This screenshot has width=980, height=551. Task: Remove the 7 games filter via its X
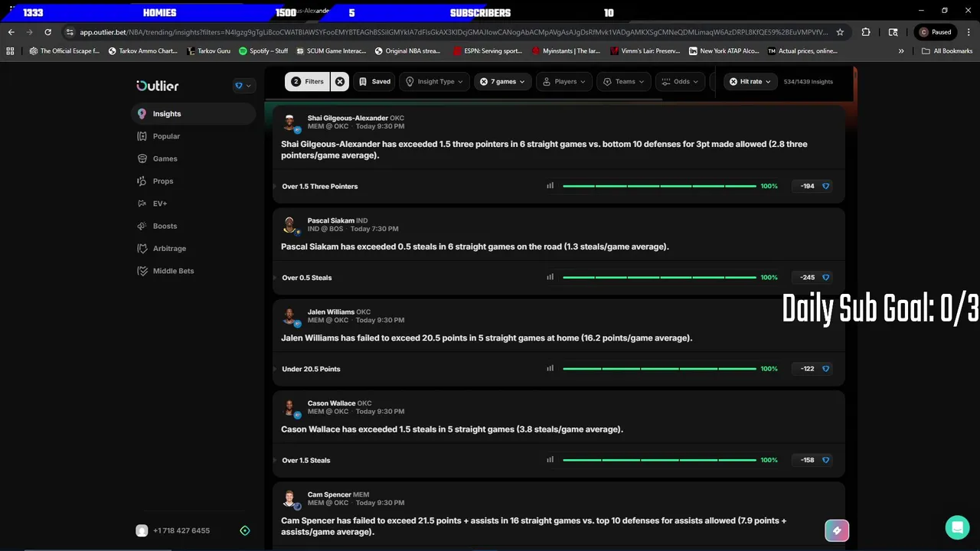484,82
